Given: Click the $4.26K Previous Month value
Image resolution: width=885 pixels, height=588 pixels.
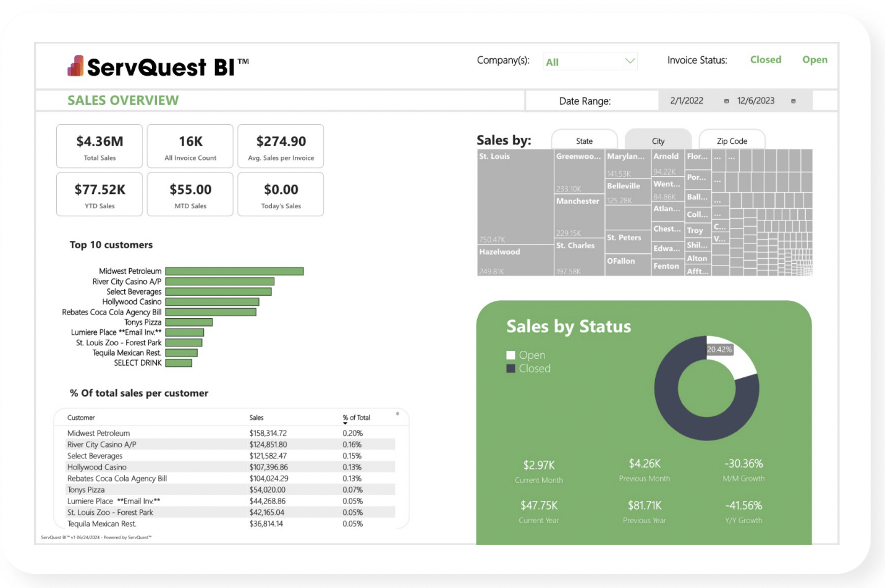Looking at the screenshot, I should pos(645,464).
